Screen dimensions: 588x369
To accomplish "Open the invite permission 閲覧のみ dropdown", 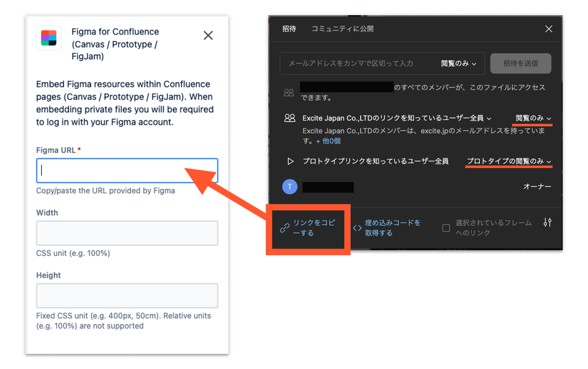I will tap(459, 63).
